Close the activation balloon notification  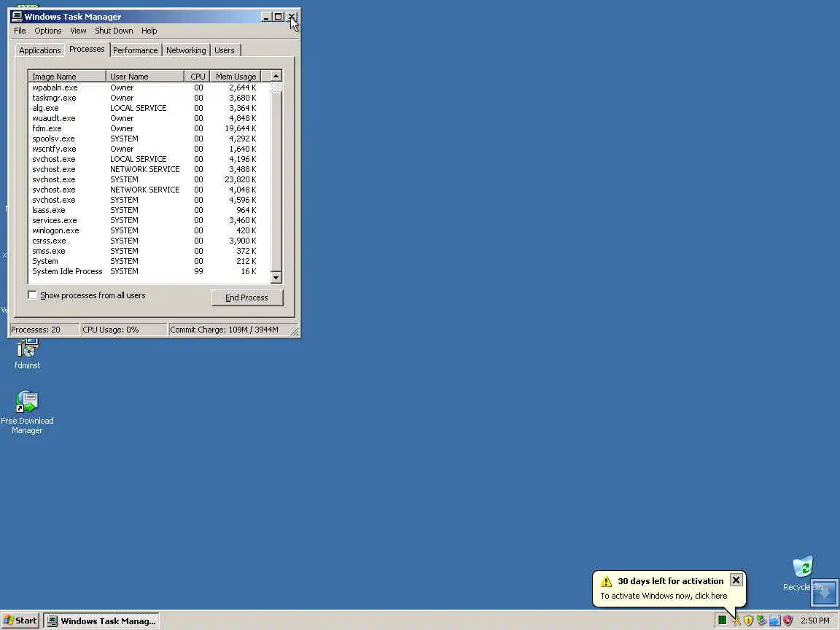pos(736,580)
